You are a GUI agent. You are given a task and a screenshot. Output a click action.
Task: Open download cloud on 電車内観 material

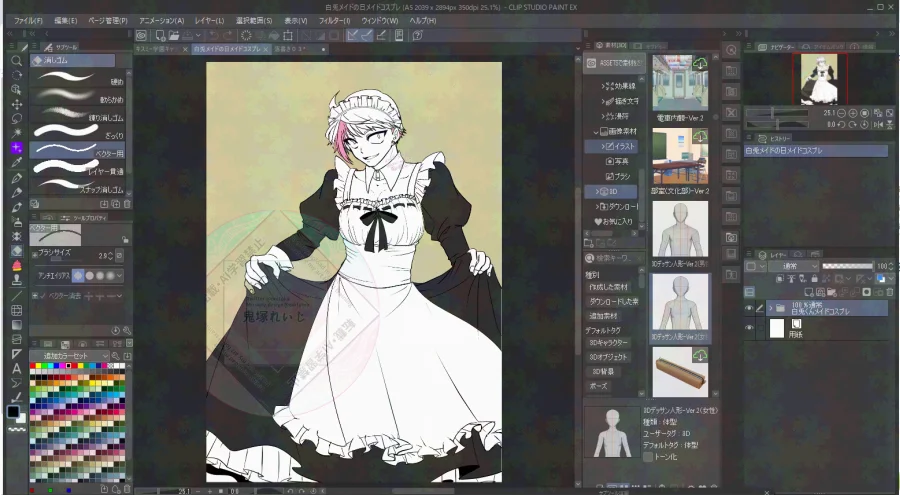(700, 64)
